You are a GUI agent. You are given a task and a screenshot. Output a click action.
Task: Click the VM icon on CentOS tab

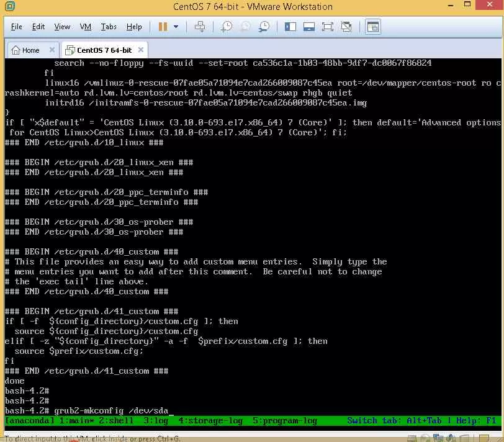click(x=70, y=50)
